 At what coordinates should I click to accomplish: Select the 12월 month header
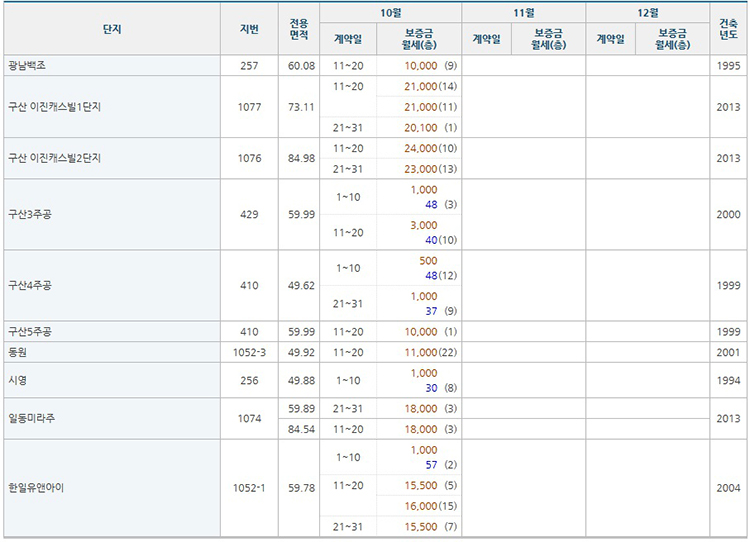coord(648,13)
